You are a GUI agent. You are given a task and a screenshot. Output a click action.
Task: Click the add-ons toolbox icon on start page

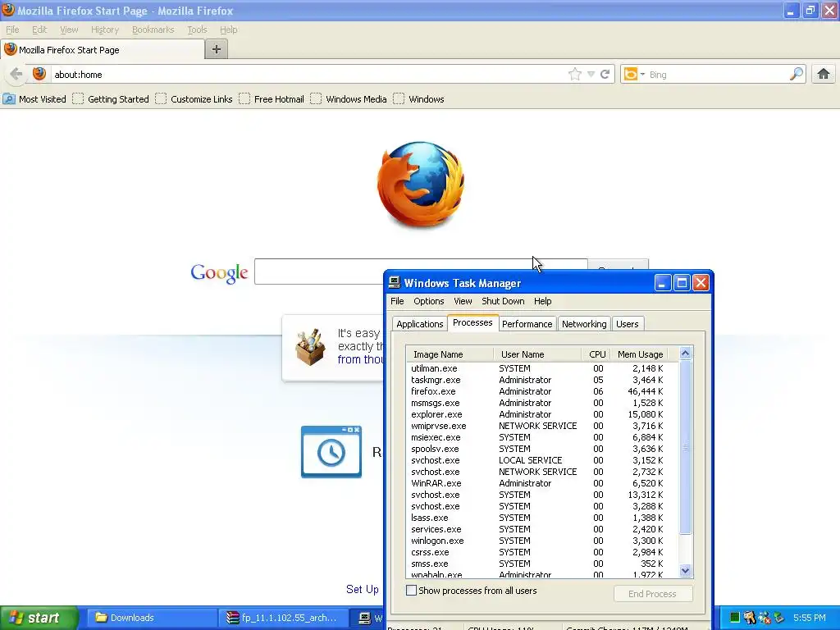tap(310, 347)
